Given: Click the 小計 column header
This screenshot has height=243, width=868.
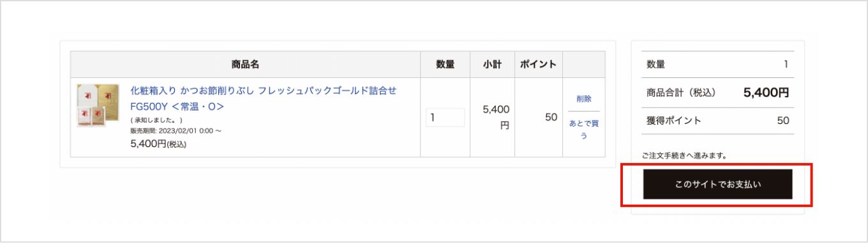Looking at the screenshot, I should pos(492,65).
